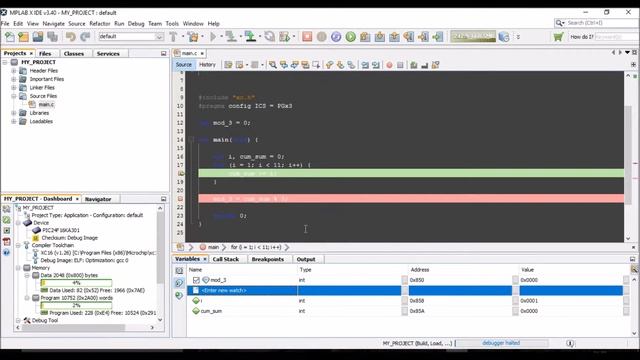Click the Redo arrow icon
The width and height of the screenshot is (640, 360).
pyautogui.click(x=85, y=37)
